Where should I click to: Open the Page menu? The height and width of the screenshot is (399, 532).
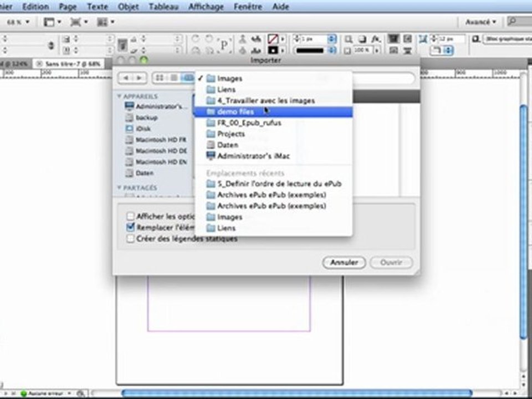pos(68,7)
